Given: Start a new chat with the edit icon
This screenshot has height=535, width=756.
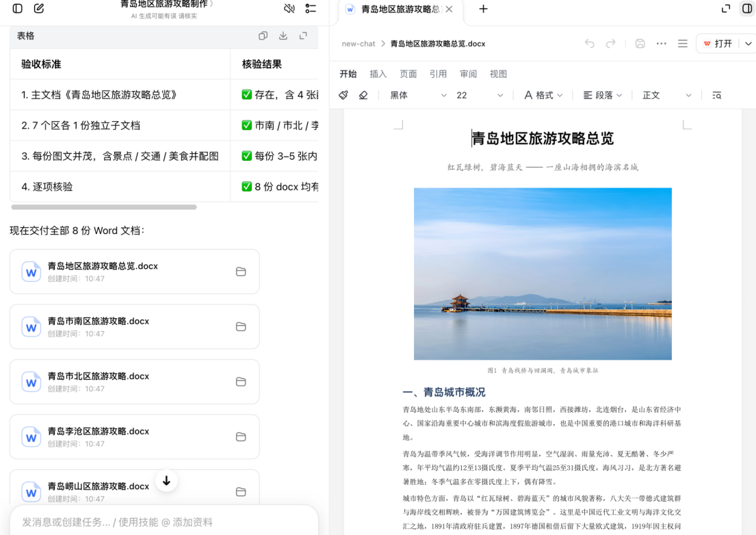Looking at the screenshot, I should click(x=39, y=9).
